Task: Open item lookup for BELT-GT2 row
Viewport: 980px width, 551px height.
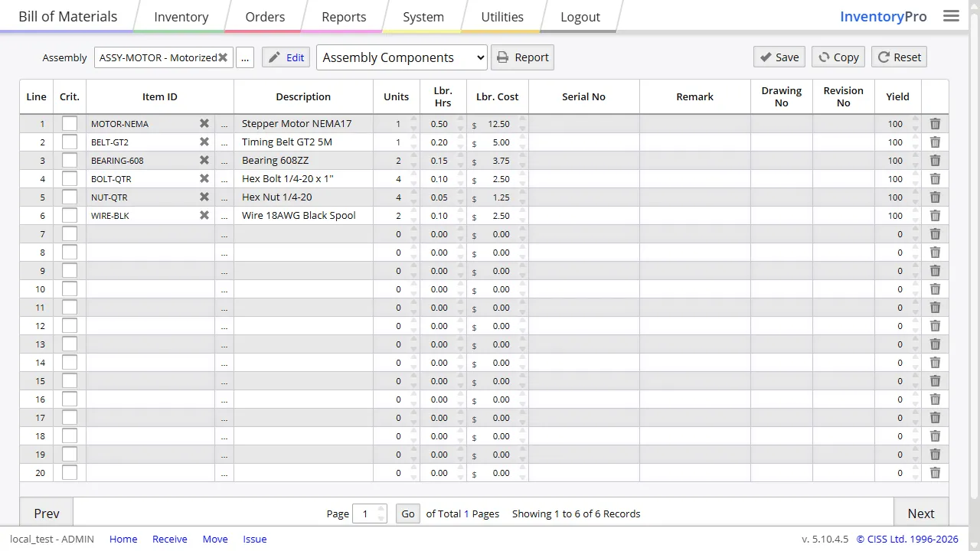Action: point(224,142)
